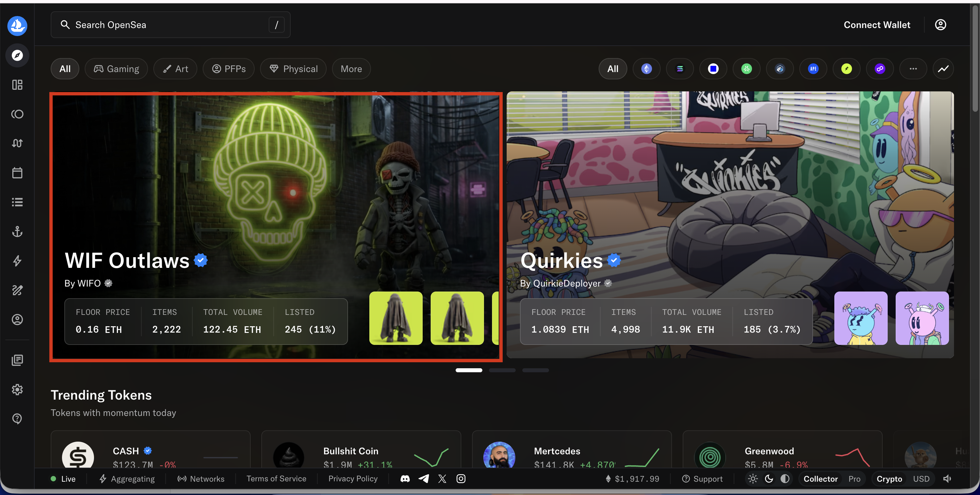Open the list activity icon in sidebar
The height and width of the screenshot is (495, 980).
(x=17, y=202)
